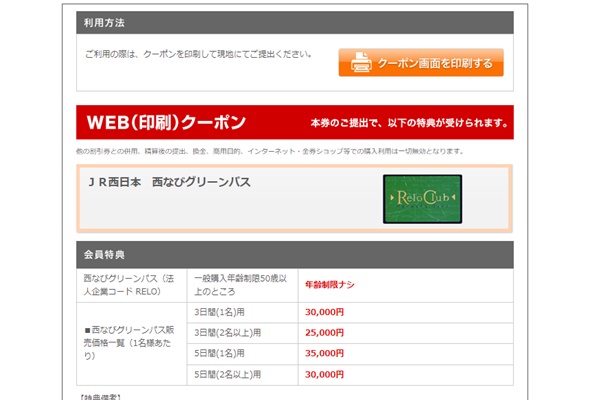Select the 利用方法 section header
This screenshot has width=600, height=400.
tap(295, 23)
